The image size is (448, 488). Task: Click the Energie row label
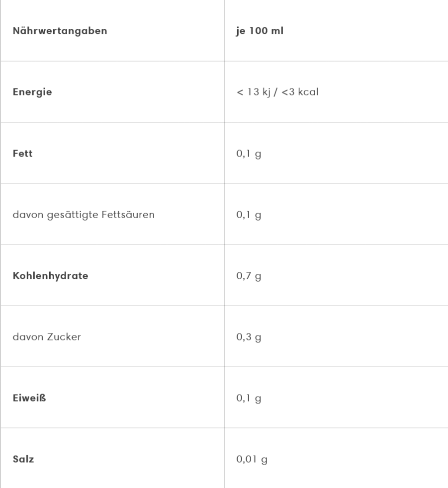32,92
